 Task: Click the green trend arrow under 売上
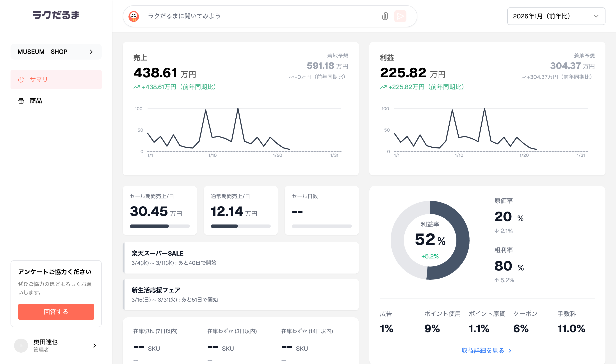coord(137,87)
